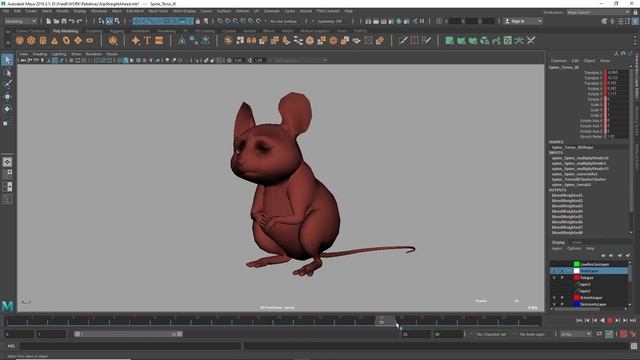
Task: Toggle playback P of the Tongue layer
Action: (562, 278)
